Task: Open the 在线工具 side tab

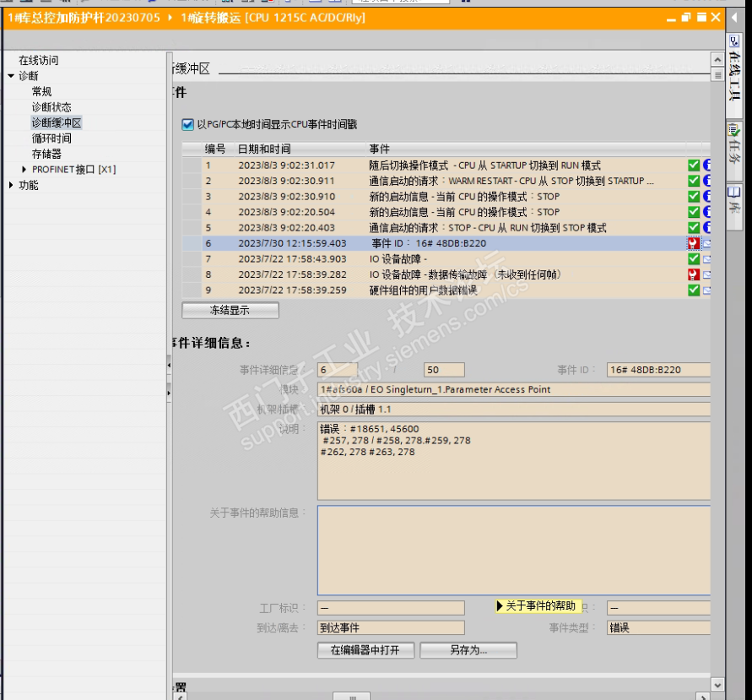Action: click(x=734, y=75)
